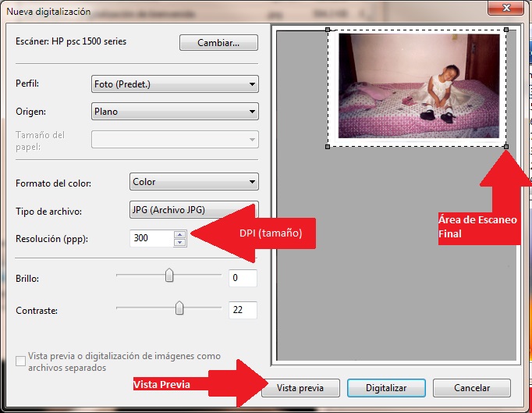532x413 pixels.
Task: Click the Escáner: HP psc 1500 series text
Action: point(71,41)
